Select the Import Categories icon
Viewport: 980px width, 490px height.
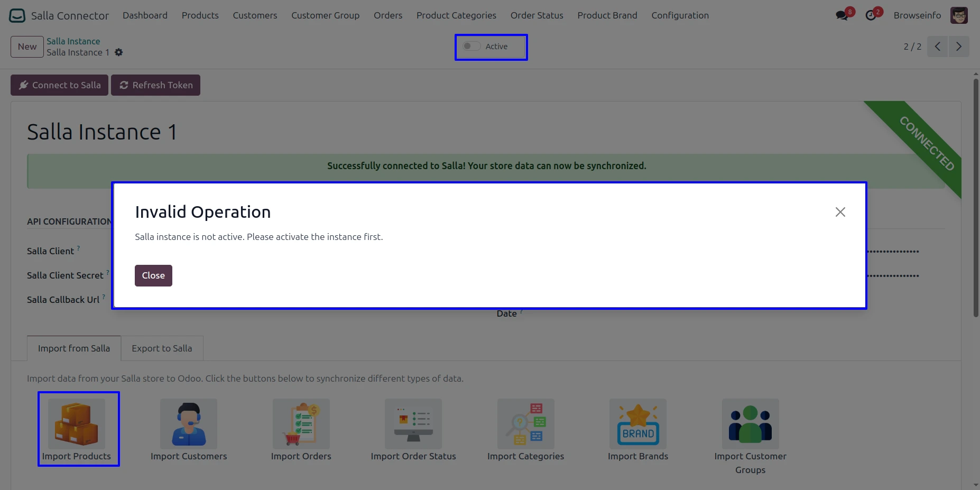click(x=525, y=424)
